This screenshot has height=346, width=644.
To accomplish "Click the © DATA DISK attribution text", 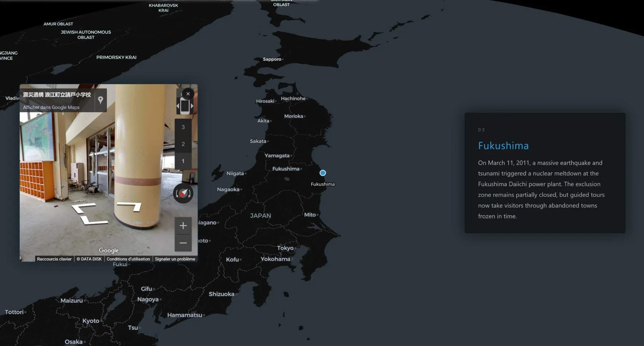I will tap(89, 259).
